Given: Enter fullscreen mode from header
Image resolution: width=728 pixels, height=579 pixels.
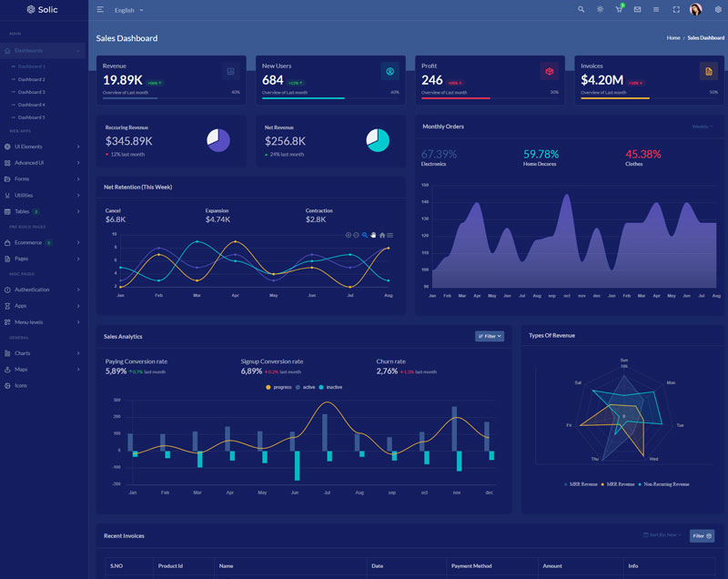Looking at the screenshot, I should [x=676, y=9].
